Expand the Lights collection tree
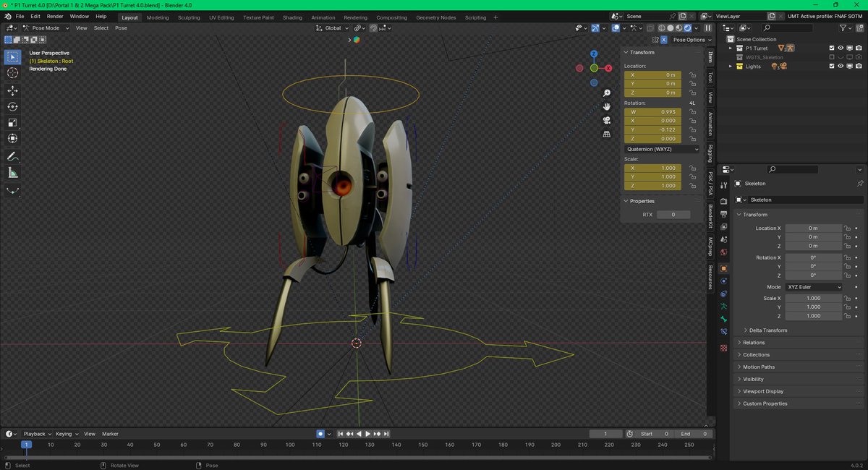Screen dimensions: 868x470 pos(731,67)
